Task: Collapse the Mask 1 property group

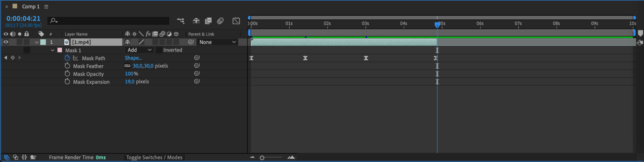Action: 53,50
